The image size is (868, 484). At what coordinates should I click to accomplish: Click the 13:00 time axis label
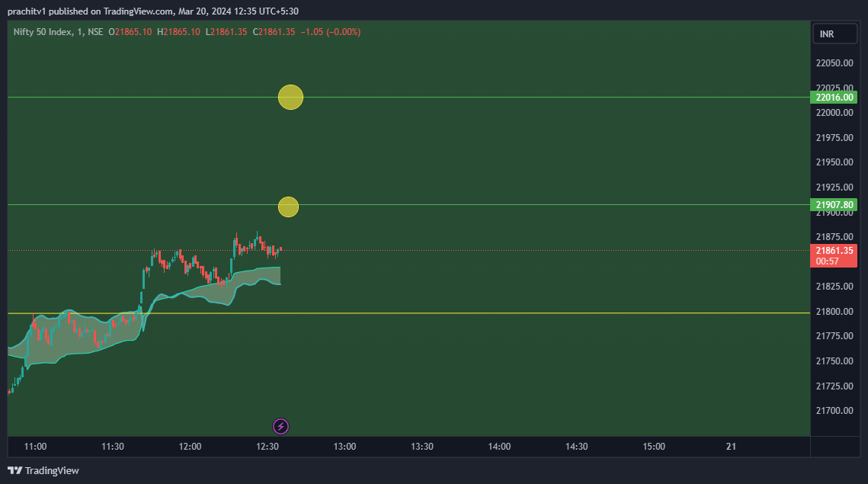[x=344, y=447]
